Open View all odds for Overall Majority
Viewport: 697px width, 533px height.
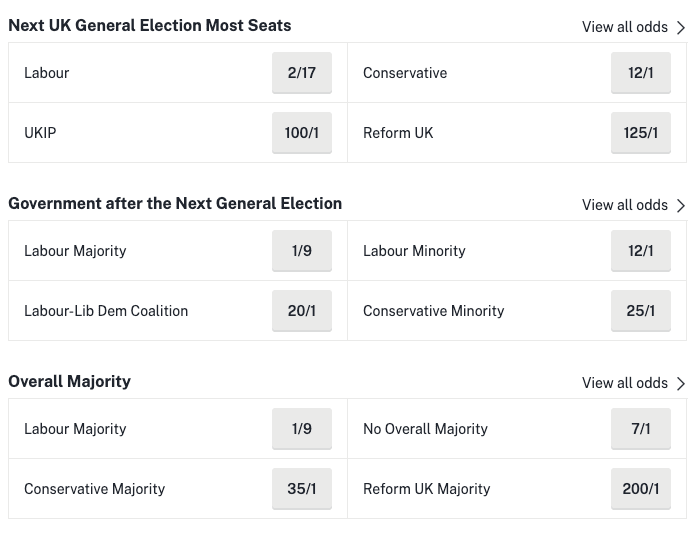[624, 383]
